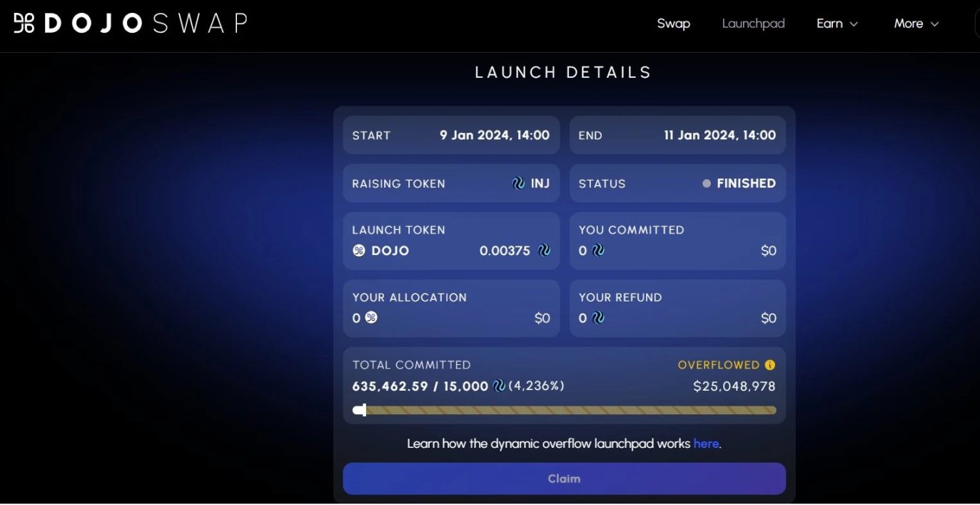Go to the Launchpad page

tap(753, 24)
